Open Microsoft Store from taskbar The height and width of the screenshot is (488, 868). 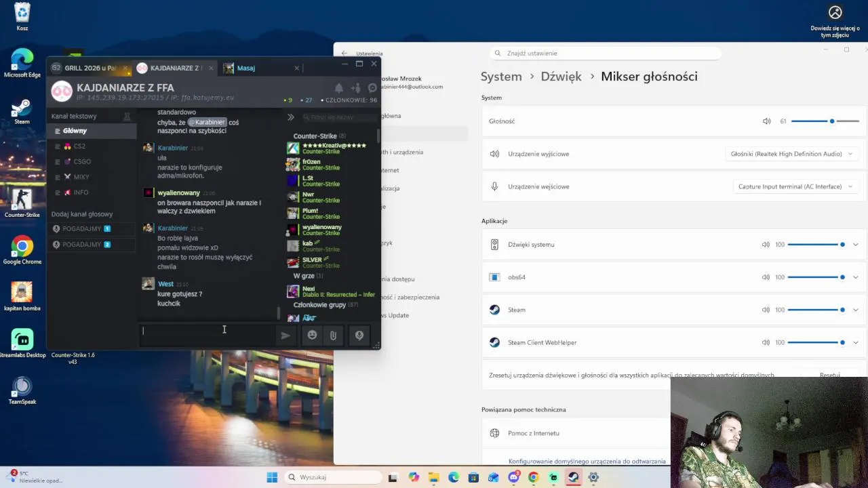473,477
